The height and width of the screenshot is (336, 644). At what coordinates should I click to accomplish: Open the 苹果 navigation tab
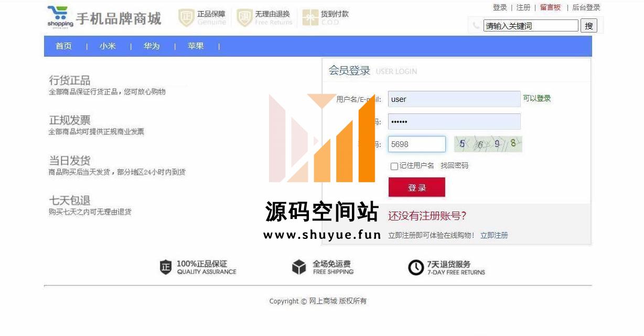pyautogui.click(x=196, y=46)
